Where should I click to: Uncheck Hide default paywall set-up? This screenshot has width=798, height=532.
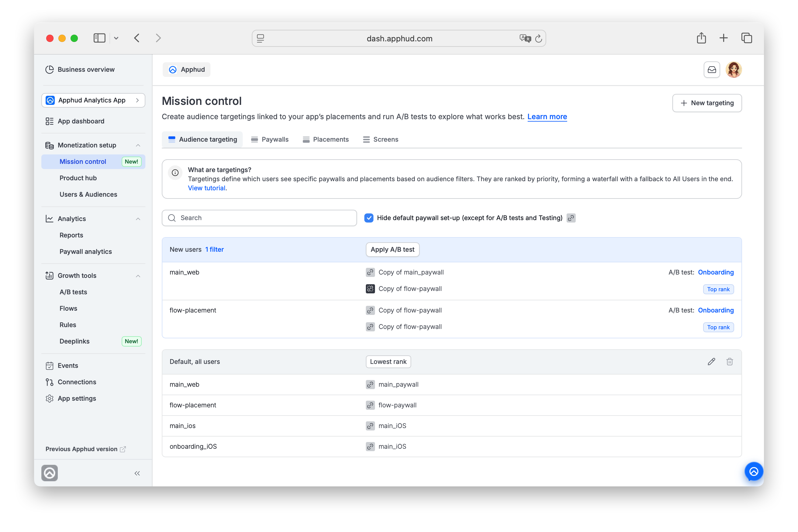point(369,218)
